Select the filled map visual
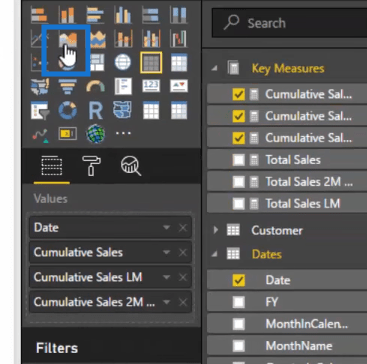Image resolution: width=367 pixels, height=364 pixels. pos(39,86)
